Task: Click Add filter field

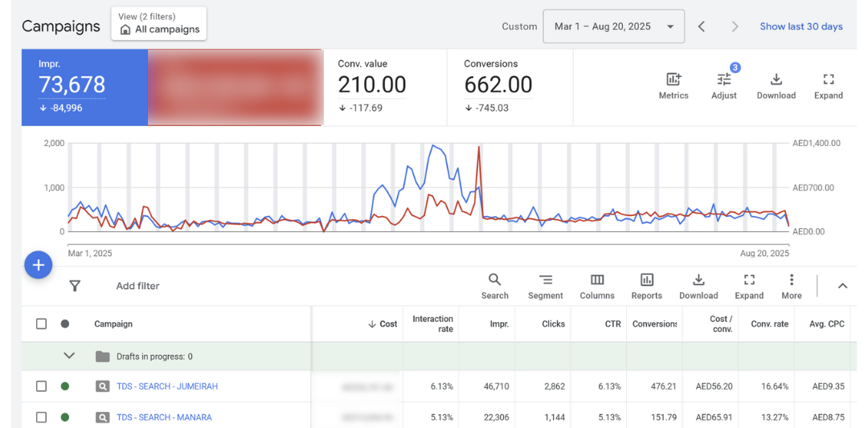Action: [x=137, y=286]
